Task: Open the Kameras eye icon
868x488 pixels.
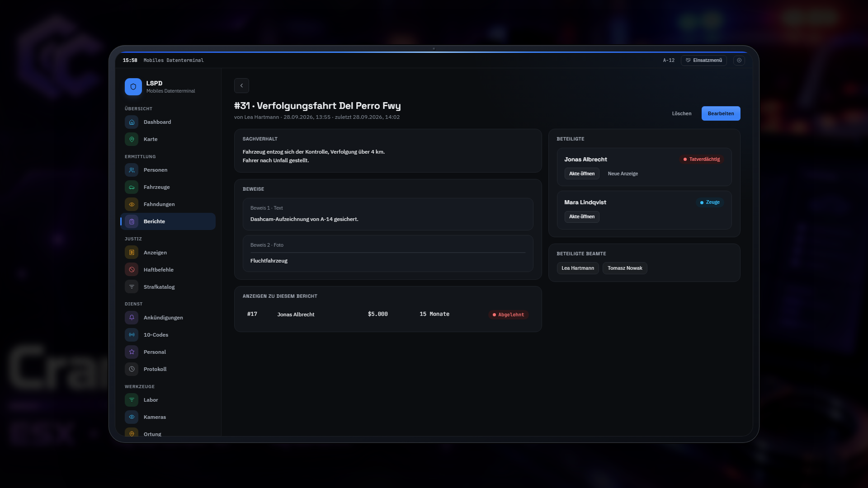Action: tap(132, 417)
